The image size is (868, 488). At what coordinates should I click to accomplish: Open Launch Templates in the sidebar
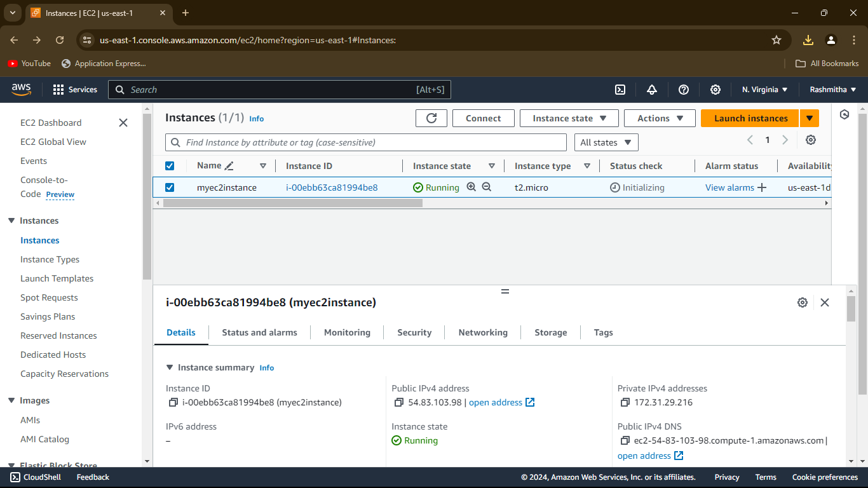[57, 278]
